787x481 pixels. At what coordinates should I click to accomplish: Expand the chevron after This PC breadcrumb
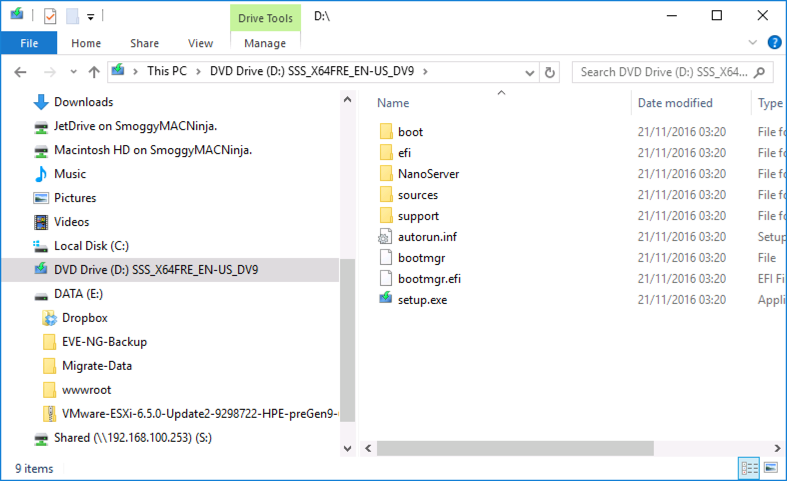click(x=198, y=72)
